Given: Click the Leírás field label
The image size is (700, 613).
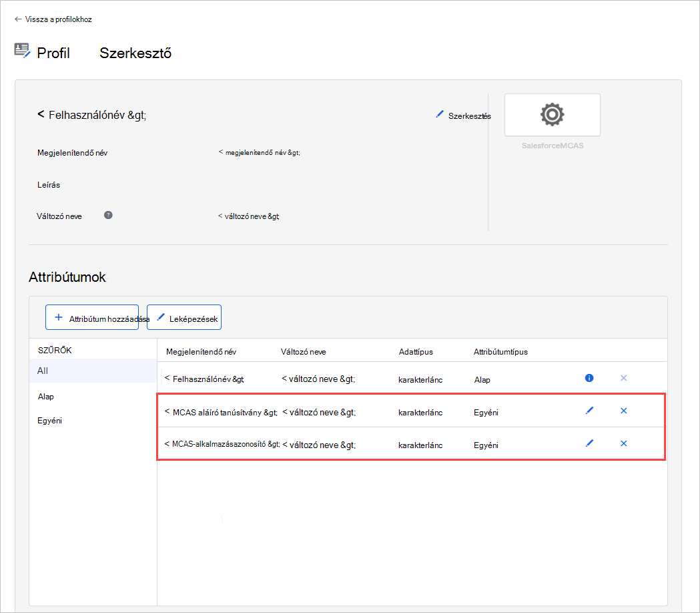Looking at the screenshot, I should 49,184.
